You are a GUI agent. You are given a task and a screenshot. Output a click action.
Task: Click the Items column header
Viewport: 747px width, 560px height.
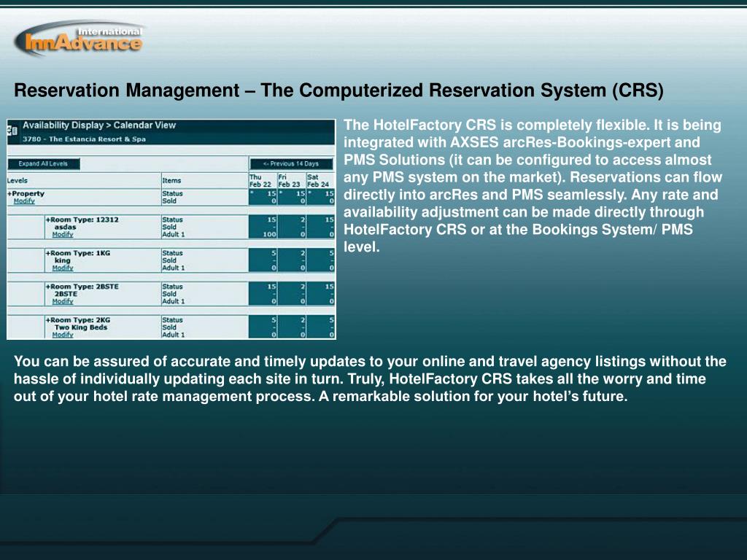pos(171,181)
